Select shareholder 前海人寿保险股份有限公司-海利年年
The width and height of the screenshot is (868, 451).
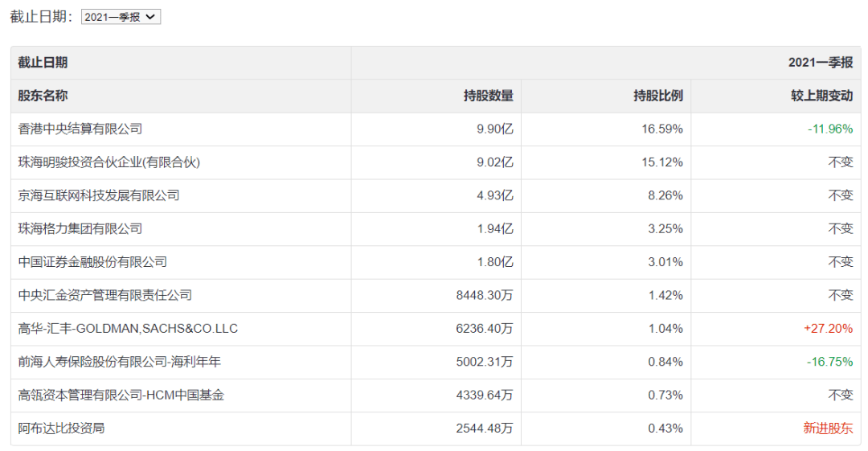tap(120, 362)
